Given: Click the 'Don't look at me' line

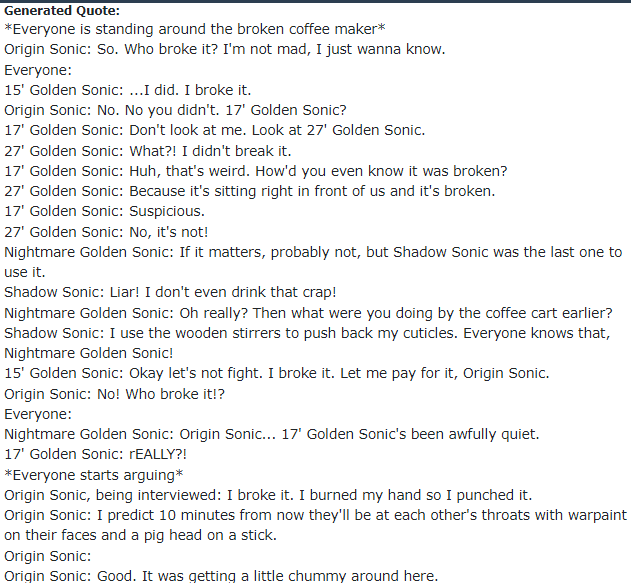Looking at the screenshot, I should coord(214,130).
